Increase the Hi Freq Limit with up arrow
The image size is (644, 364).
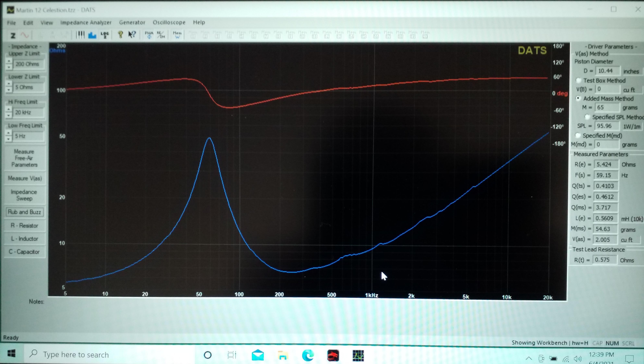(9, 109)
